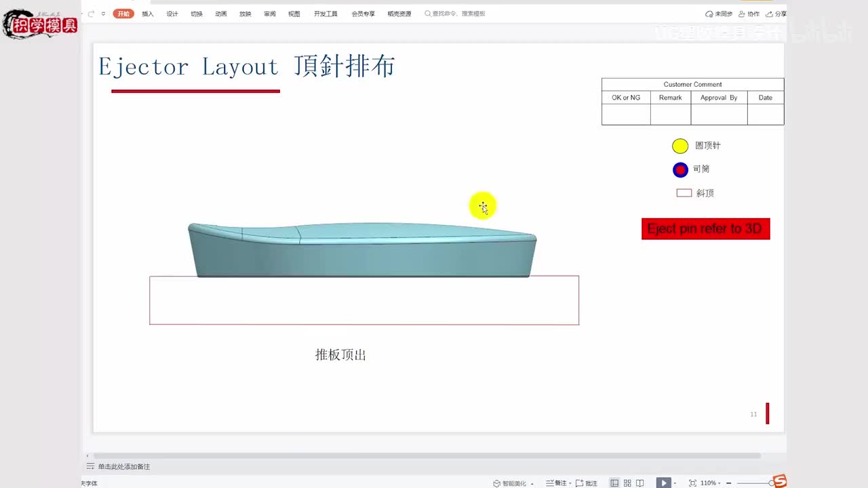The image size is (868, 488).
Task: Click the slide number 11
Action: [x=753, y=414]
